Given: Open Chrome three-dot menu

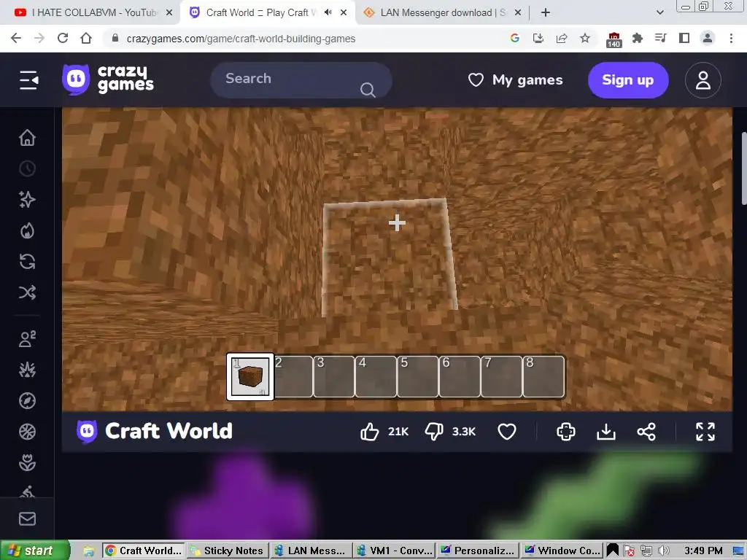Looking at the screenshot, I should coord(731,38).
